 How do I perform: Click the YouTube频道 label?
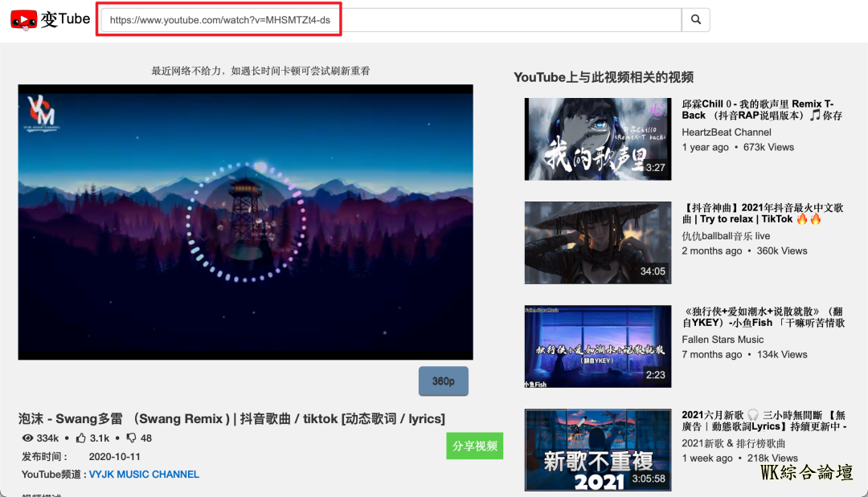tap(55, 475)
